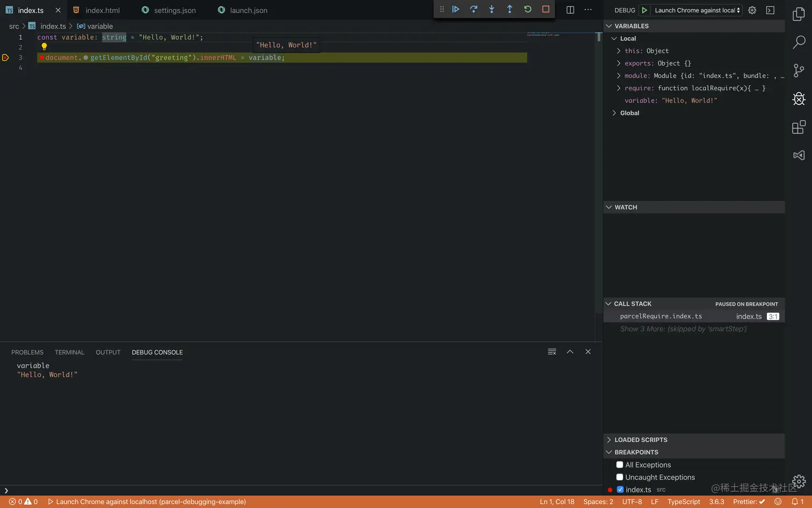Open the Search view

pyautogui.click(x=799, y=42)
